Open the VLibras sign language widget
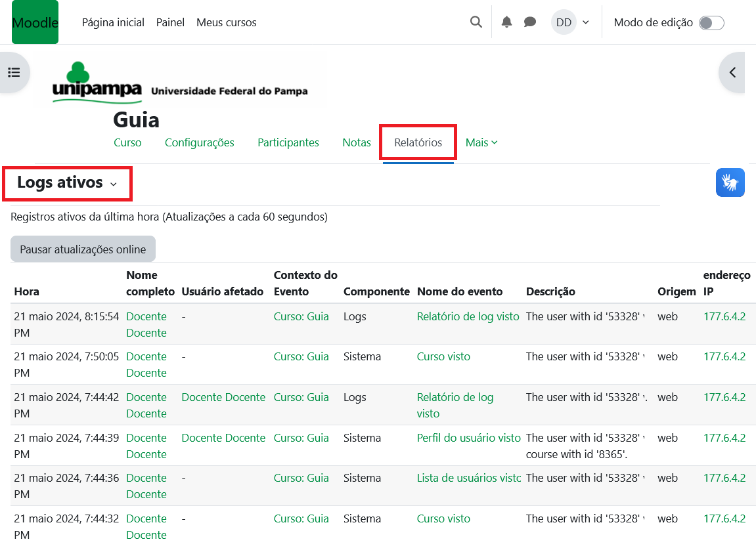Image resolution: width=756 pixels, height=550 pixels. pyautogui.click(x=730, y=182)
